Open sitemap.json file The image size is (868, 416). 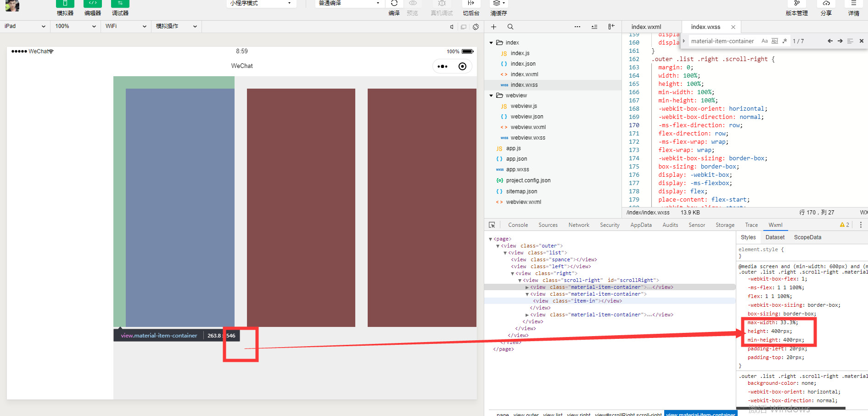click(x=521, y=191)
